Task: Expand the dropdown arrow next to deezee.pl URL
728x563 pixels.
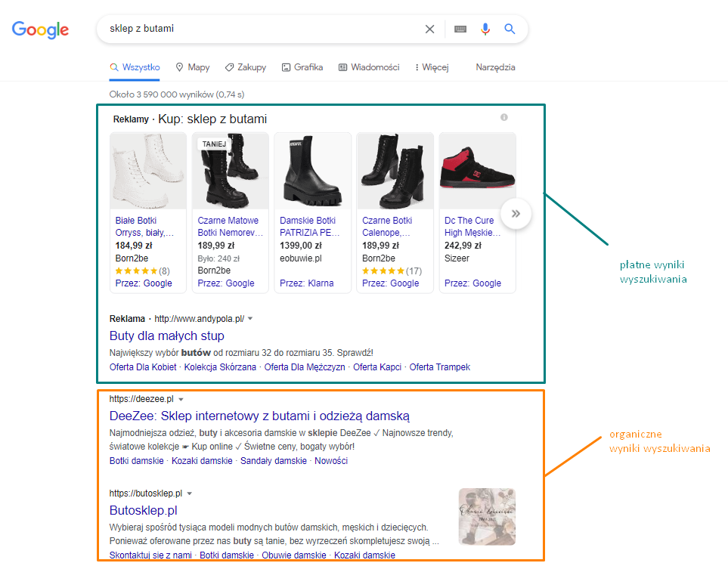Action: pyautogui.click(x=181, y=400)
